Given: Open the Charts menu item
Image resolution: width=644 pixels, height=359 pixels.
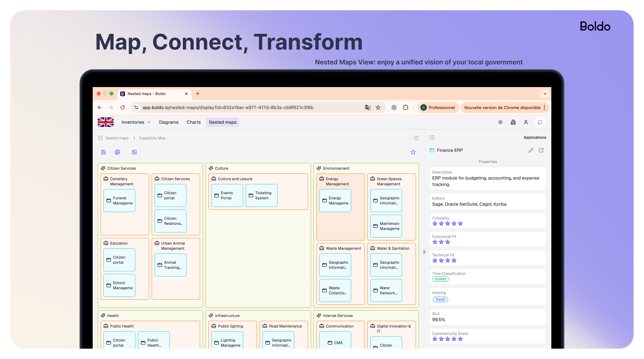Looking at the screenshot, I should (193, 122).
